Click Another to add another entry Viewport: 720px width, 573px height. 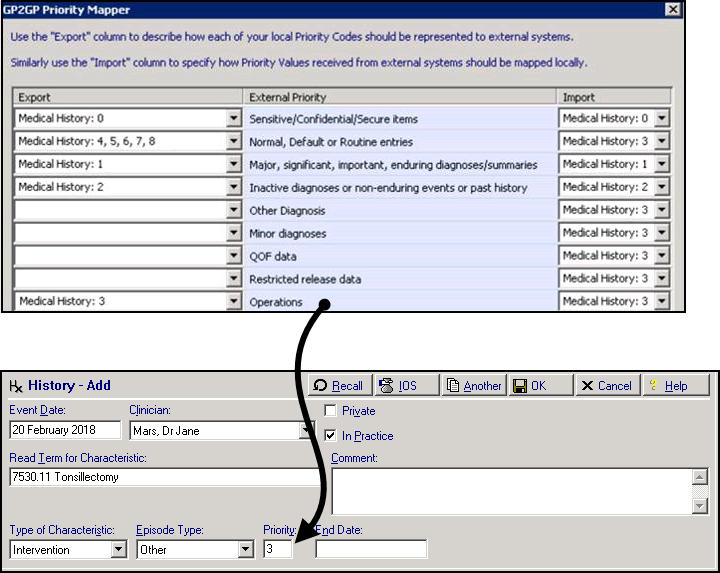(473, 386)
